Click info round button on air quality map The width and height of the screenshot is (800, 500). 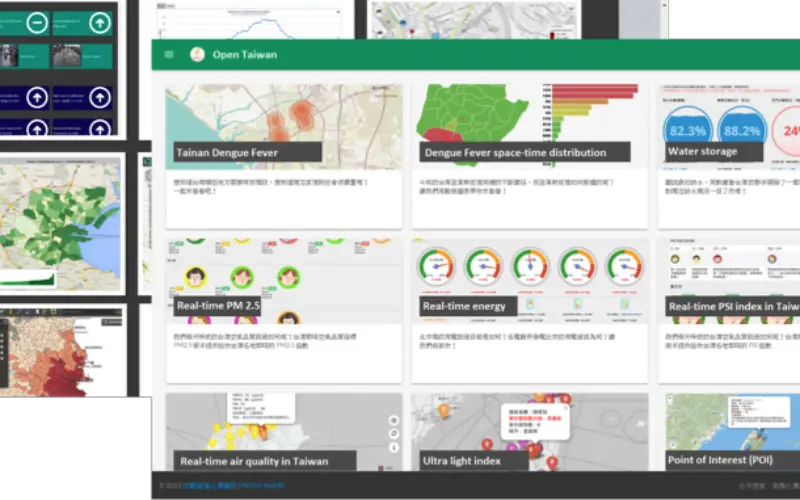[393, 447]
